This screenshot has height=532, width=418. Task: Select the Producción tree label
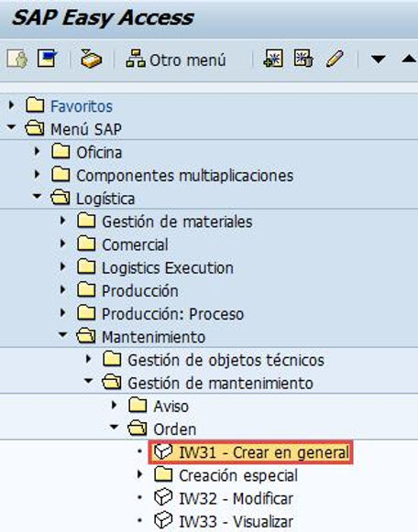140,291
